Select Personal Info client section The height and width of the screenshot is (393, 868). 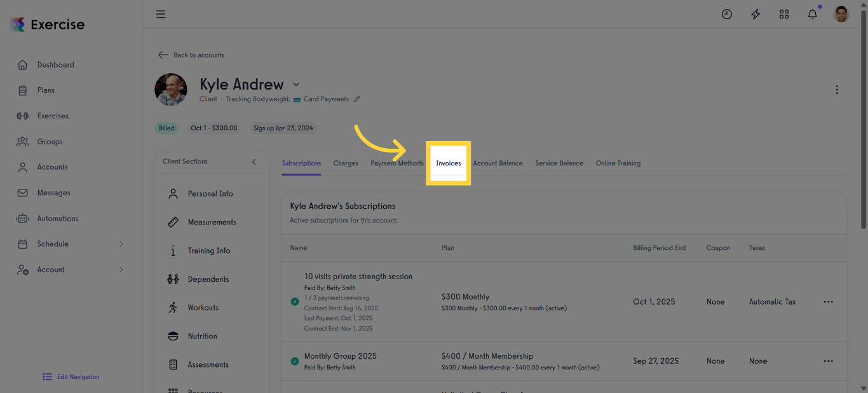click(x=210, y=193)
